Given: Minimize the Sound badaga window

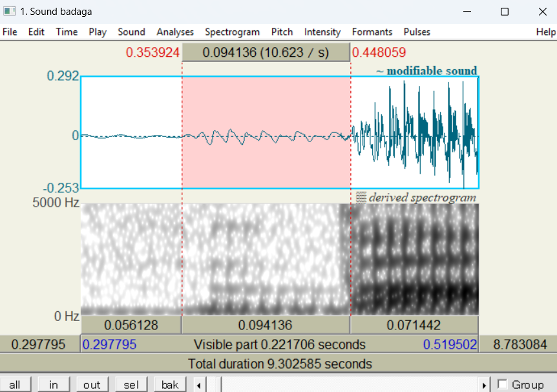Looking at the screenshot, I should click(x=467, y=12).
